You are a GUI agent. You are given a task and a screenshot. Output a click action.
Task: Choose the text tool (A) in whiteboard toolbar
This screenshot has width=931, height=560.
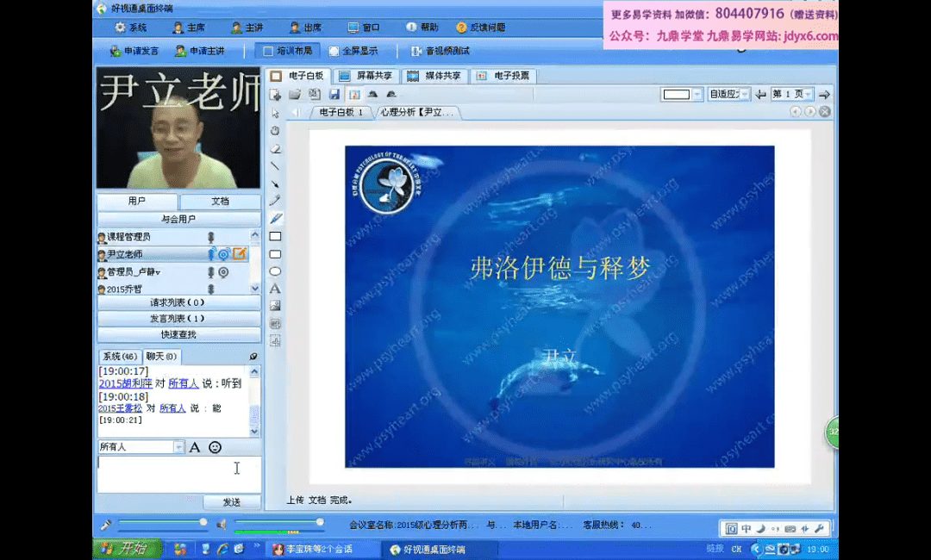tap(275, 289)
